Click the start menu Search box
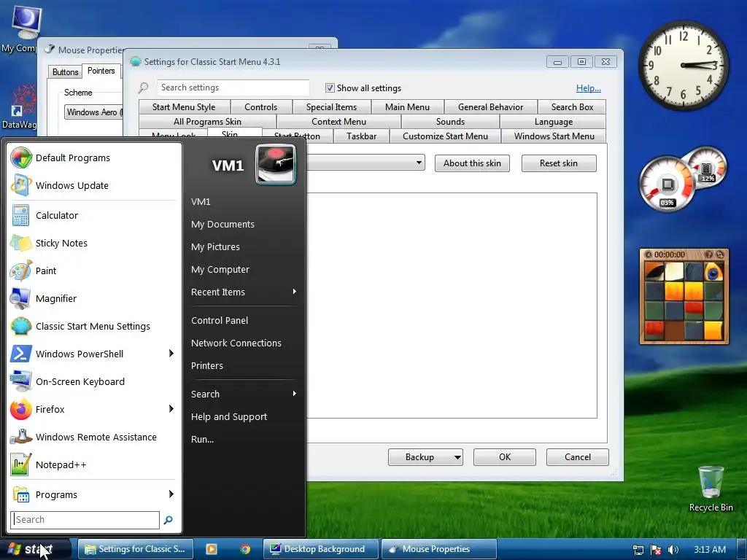 point(85,520)
